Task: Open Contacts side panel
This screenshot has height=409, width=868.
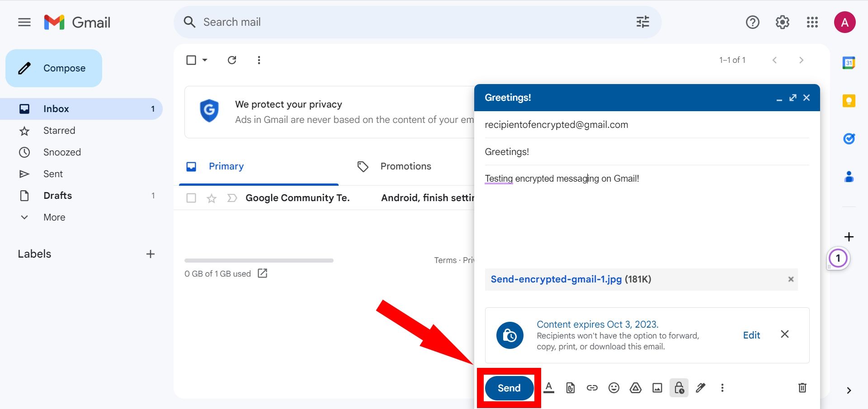Action: pyautogui.click(x=849, y=177)
